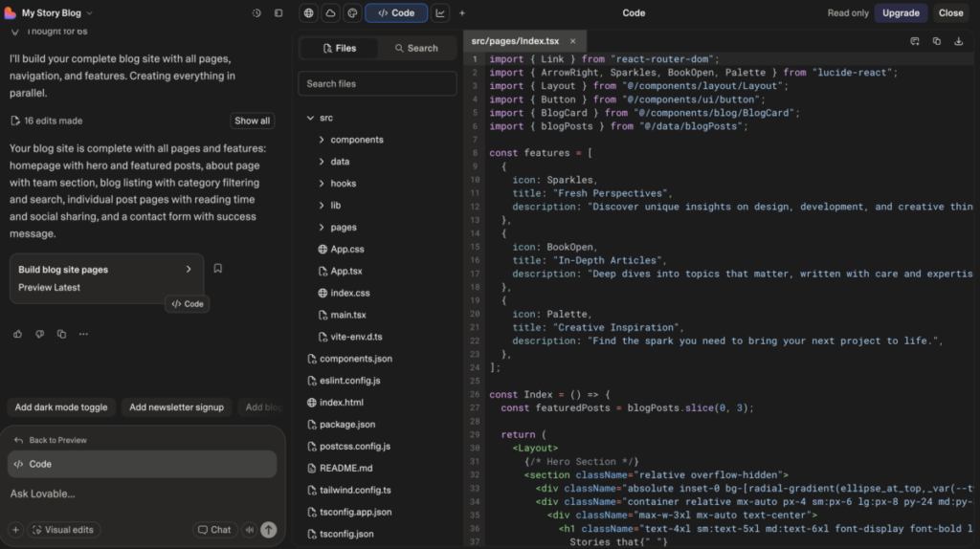Screen dimensions: 980x549
Task: Open the version history clock icon
Action: 256,13
